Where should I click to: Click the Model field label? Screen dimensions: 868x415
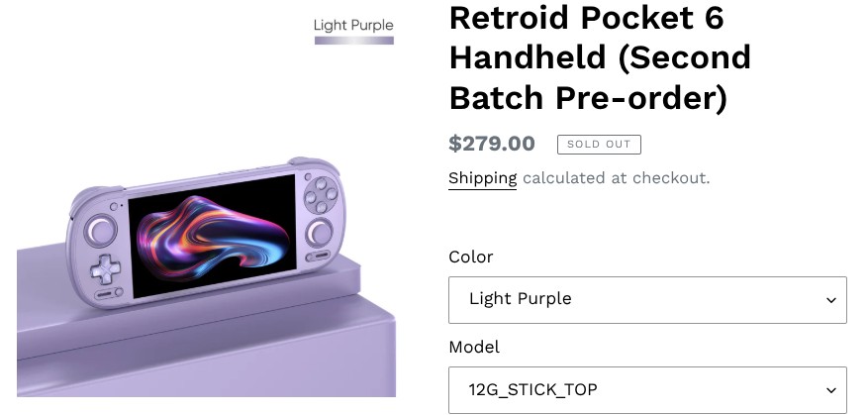coord(474,347)
